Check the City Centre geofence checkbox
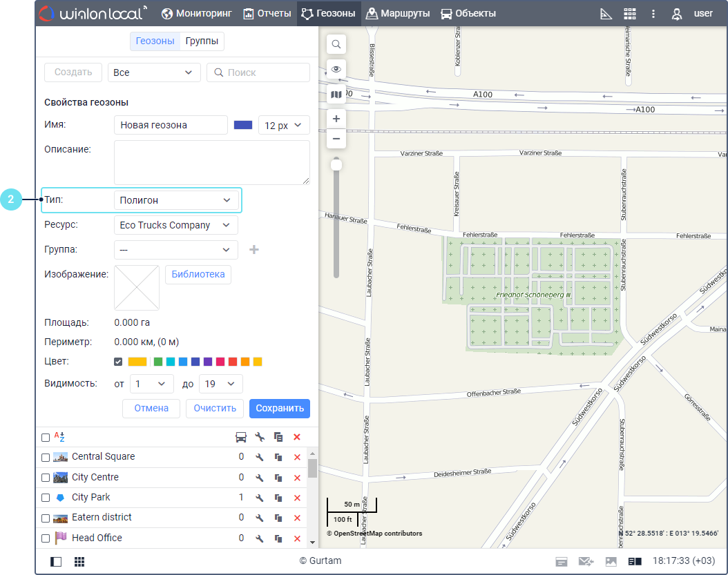This screenshot has height=575, width=728. pyautogui.click(x=46, y=478)
